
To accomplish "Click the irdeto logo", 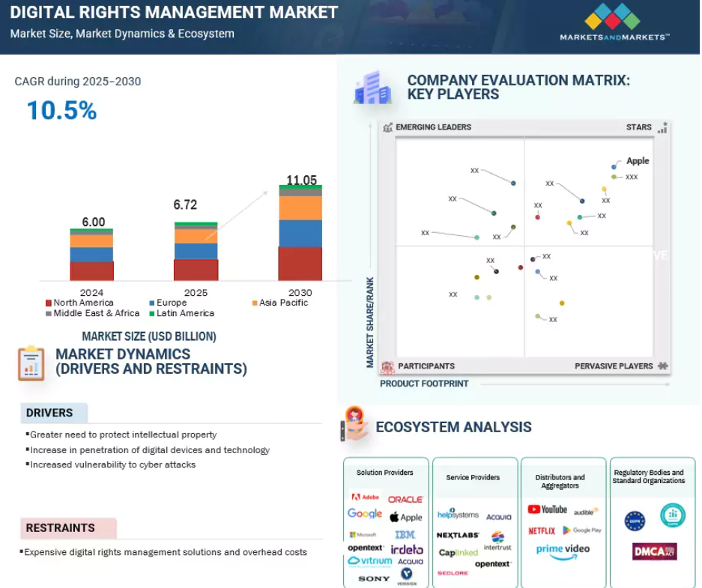I will tap(407, 549).
